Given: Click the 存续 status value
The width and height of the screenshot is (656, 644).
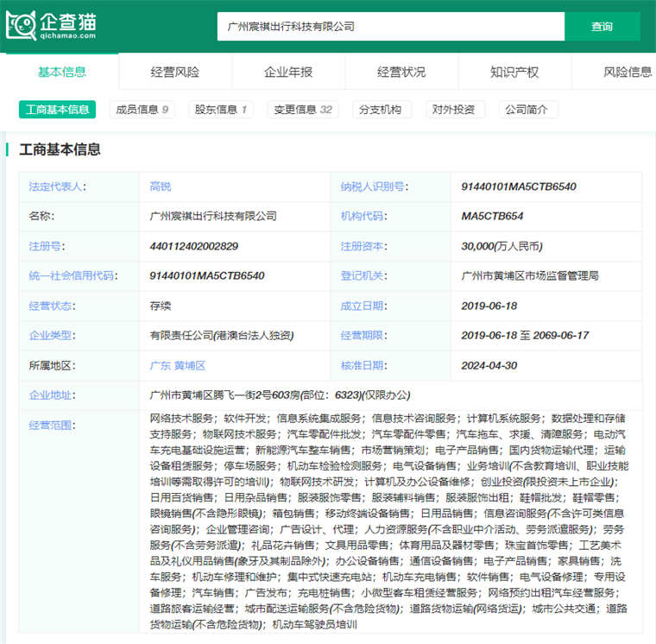Looking at the screenshot, I should (x=161, y=306).
